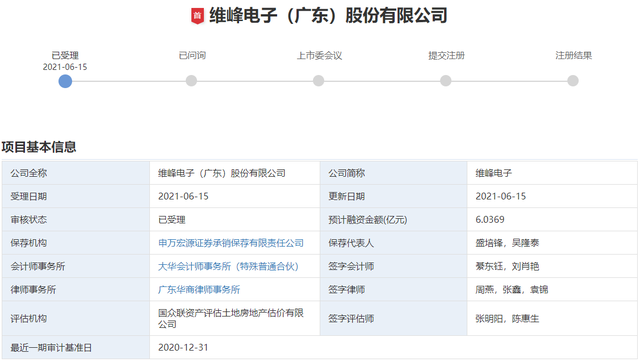Click the 国众联资产评估 appraisal agency cell
The image size is (640, 362).
pos(235,319)
